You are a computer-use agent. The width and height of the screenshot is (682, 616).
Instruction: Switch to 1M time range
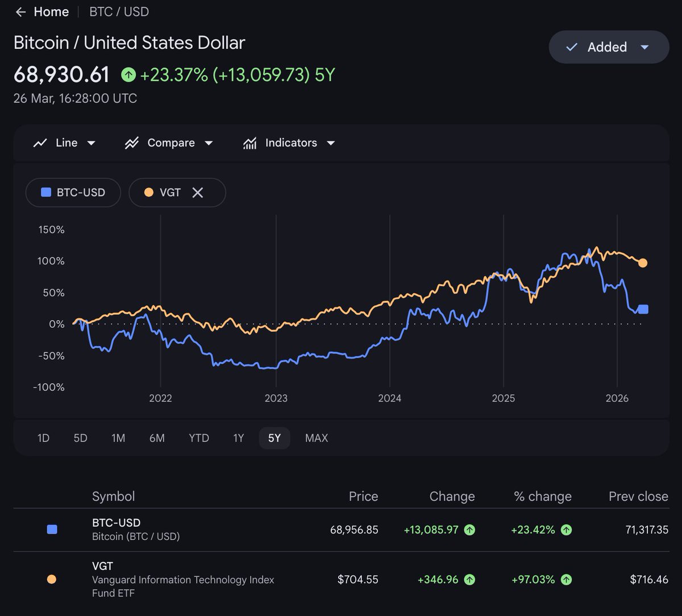(x=118, y=438)
